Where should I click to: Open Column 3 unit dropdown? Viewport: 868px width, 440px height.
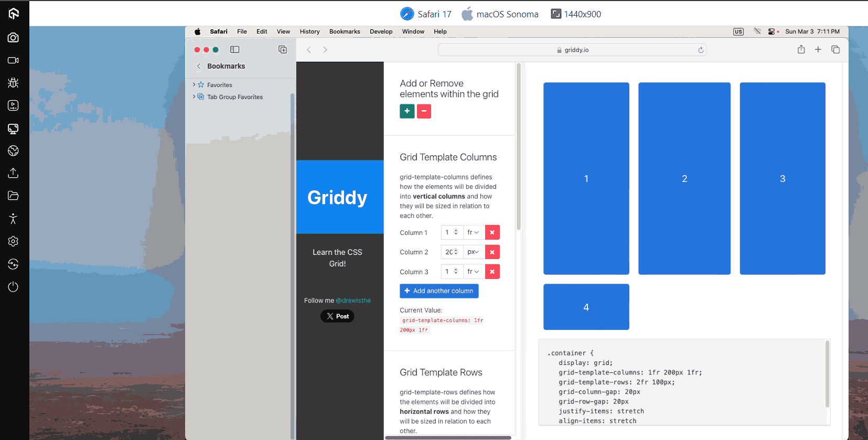(474, 272)
